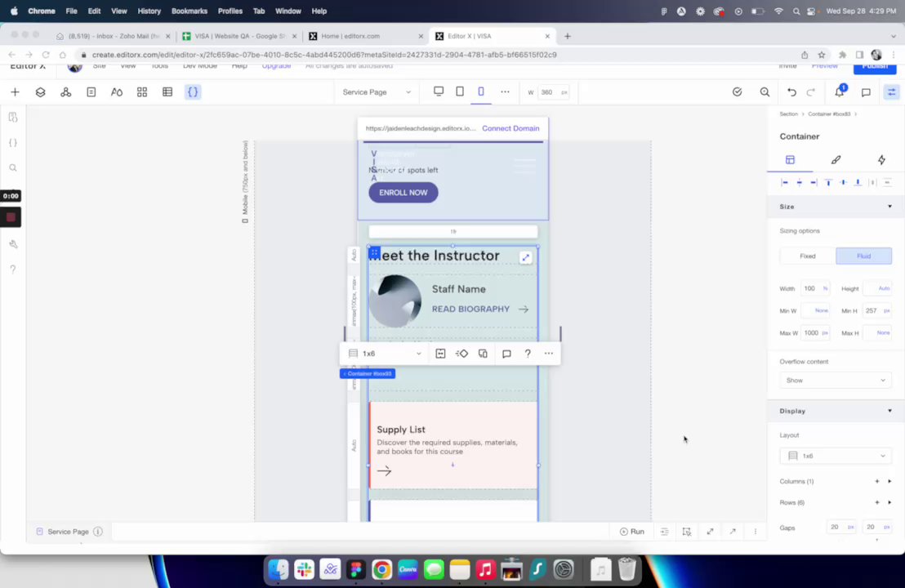
Task: Click the align top icon in Inspector
Action: [x=828, y=182]
